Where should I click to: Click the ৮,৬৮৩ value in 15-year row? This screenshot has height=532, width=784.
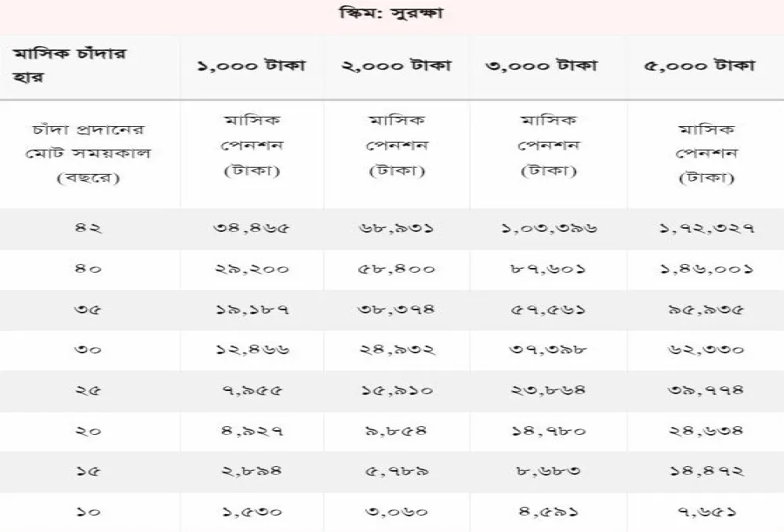pyautogui.click(x=549, y=471)
